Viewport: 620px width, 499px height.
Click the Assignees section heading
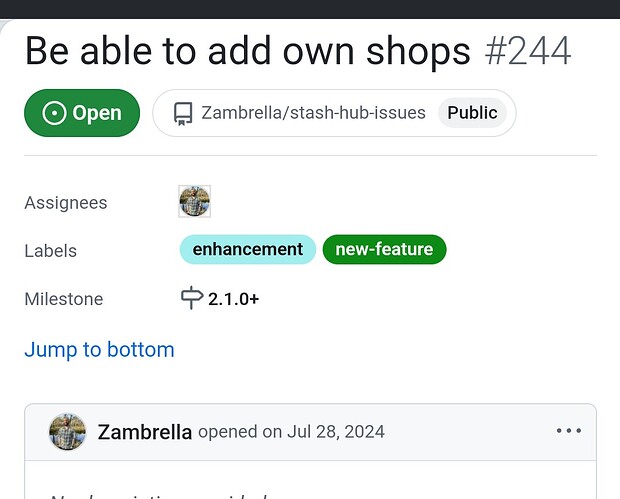pos(66,203)
